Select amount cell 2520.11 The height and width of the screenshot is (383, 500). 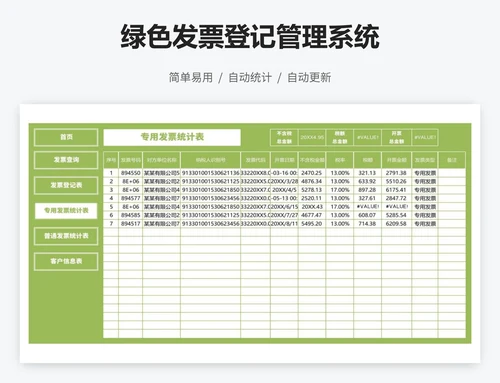point(312,198)
